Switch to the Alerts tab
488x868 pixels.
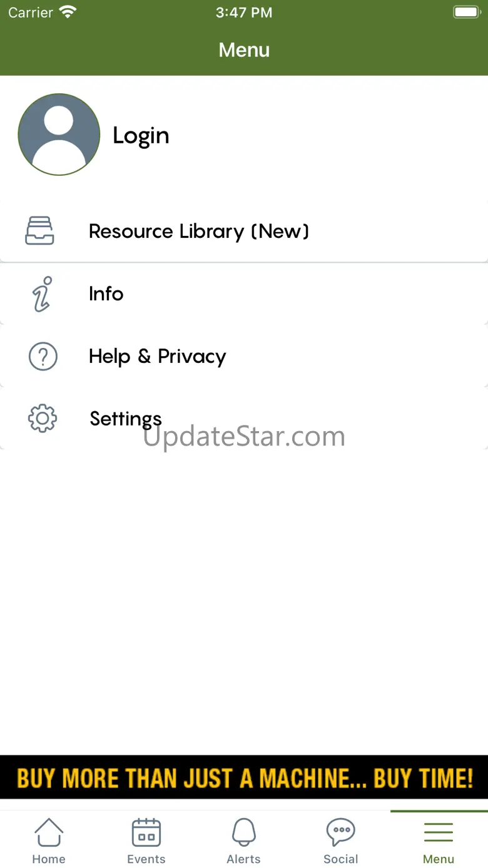244,840
